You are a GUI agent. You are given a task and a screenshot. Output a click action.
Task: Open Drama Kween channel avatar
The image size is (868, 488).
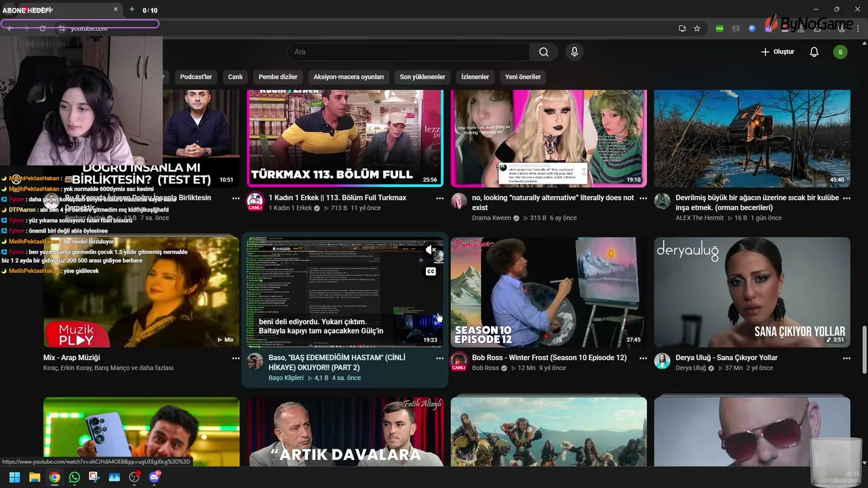pos(458,201)
